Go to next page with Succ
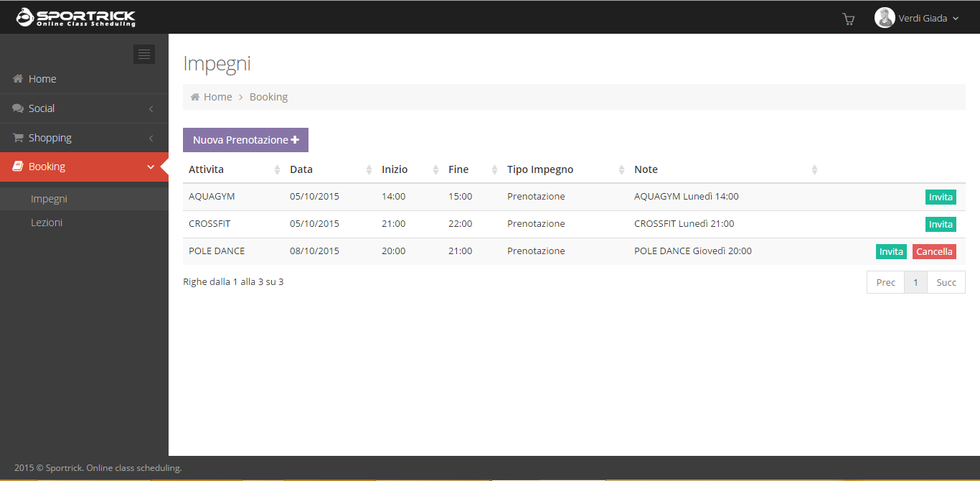This screenshot has height=481, width=980. 946,282
